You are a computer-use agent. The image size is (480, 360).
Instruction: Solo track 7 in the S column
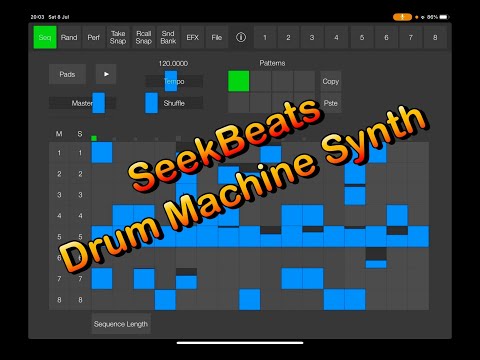[80, 279]
